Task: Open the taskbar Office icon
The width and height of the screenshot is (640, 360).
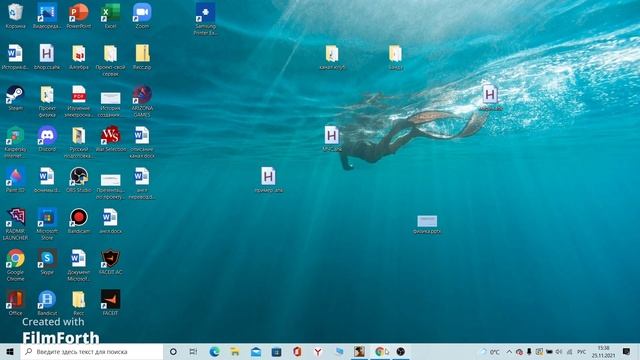Action: tap(297, 351)
